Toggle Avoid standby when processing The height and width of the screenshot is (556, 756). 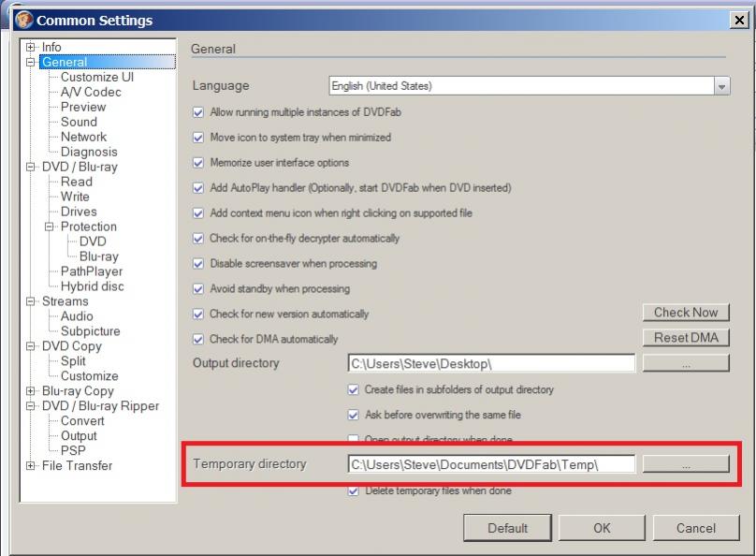click(198, 289)
